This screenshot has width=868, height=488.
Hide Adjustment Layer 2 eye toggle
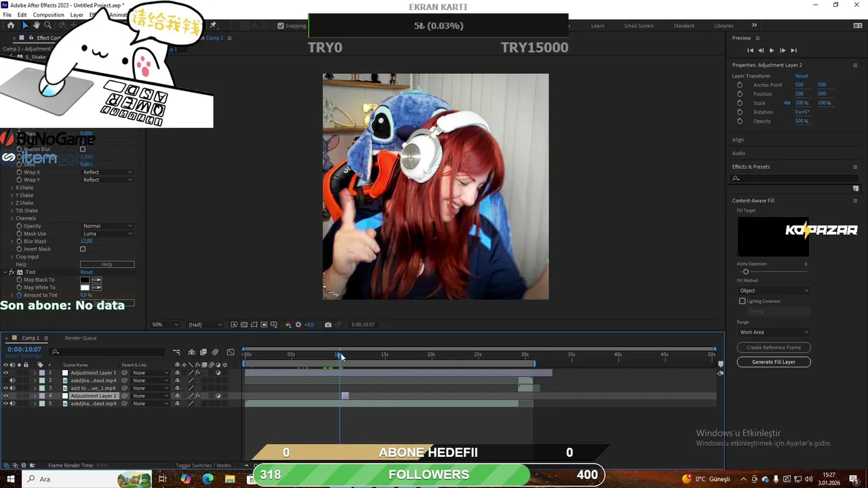pos(5,396)
